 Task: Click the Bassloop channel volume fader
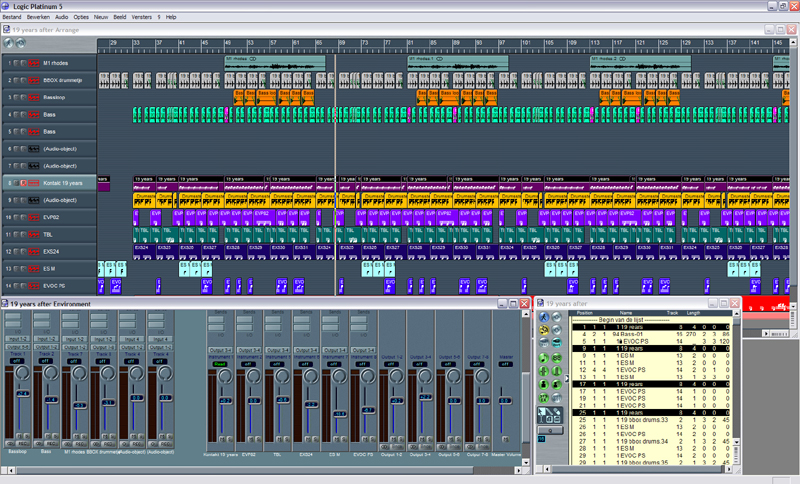22,394
